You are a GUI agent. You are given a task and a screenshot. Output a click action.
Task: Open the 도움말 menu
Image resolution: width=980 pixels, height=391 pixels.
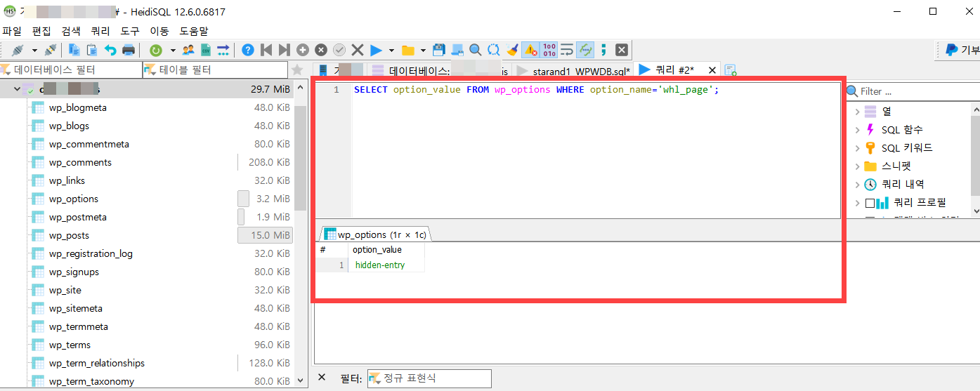point(194,31)
